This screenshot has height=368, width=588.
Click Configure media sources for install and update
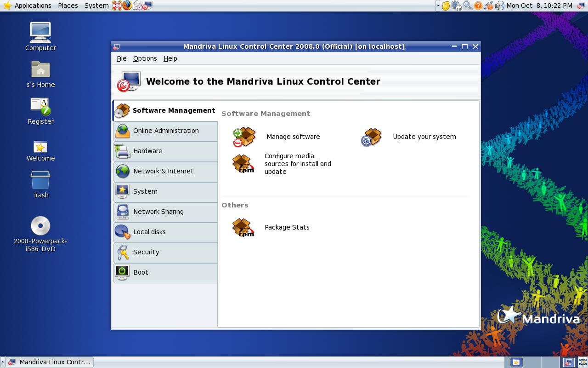click(x=298, y=164)
